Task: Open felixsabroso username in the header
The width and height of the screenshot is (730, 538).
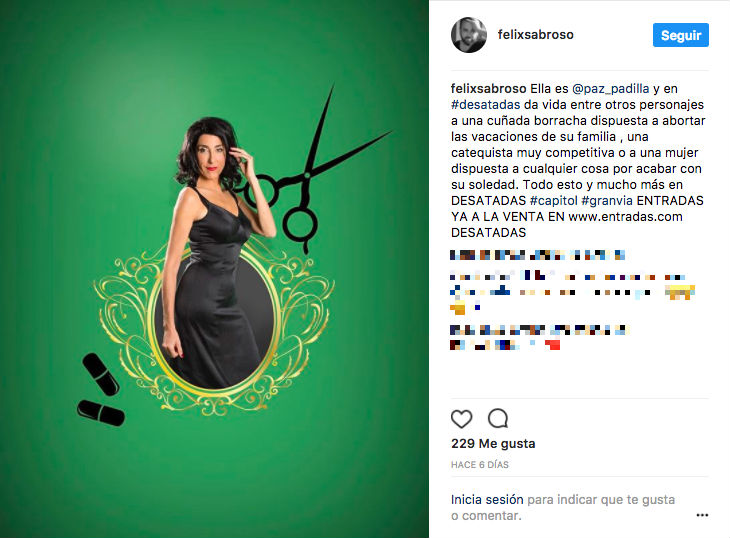Action: click(535, 35)
